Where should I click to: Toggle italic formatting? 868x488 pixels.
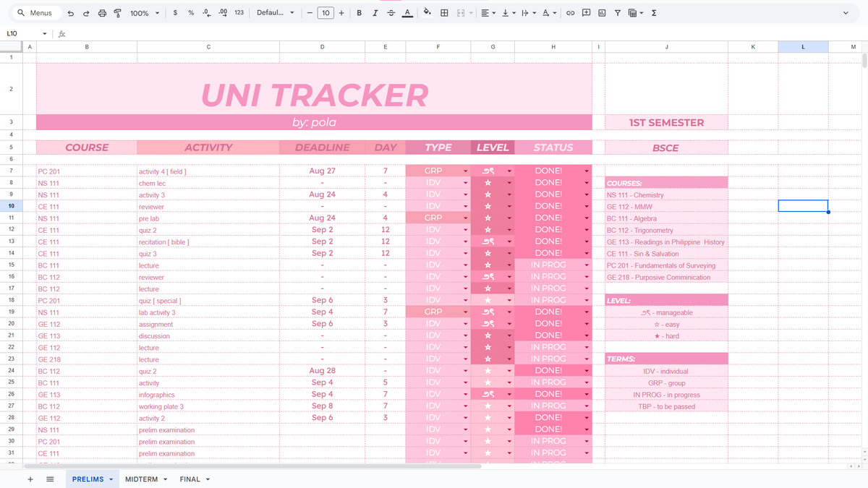point(375,13)
